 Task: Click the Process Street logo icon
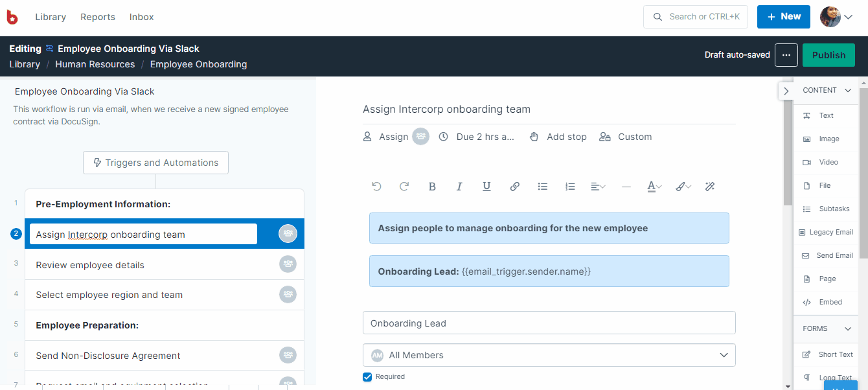[12, 17]
